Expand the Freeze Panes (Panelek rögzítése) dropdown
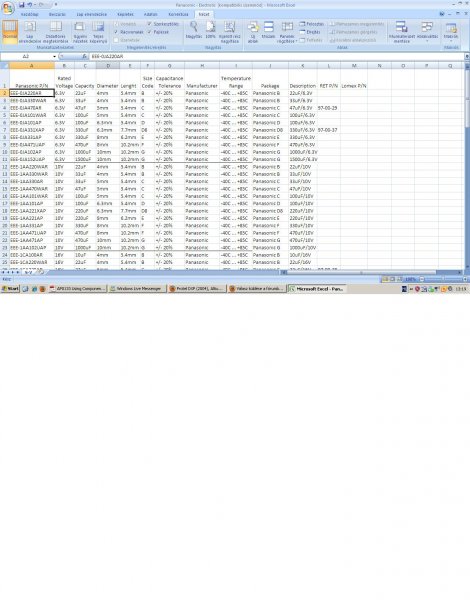The width and height of the screenshot is (470, 600). tap(287, 32)
